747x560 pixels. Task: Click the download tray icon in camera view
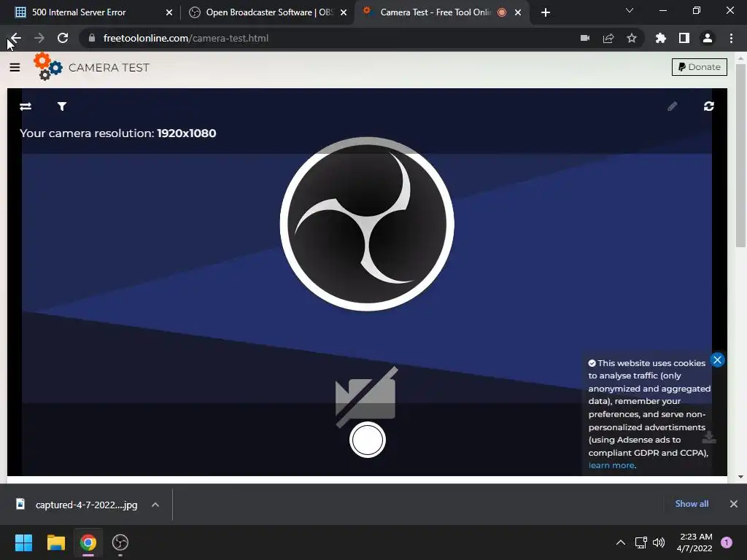point(709,437)
